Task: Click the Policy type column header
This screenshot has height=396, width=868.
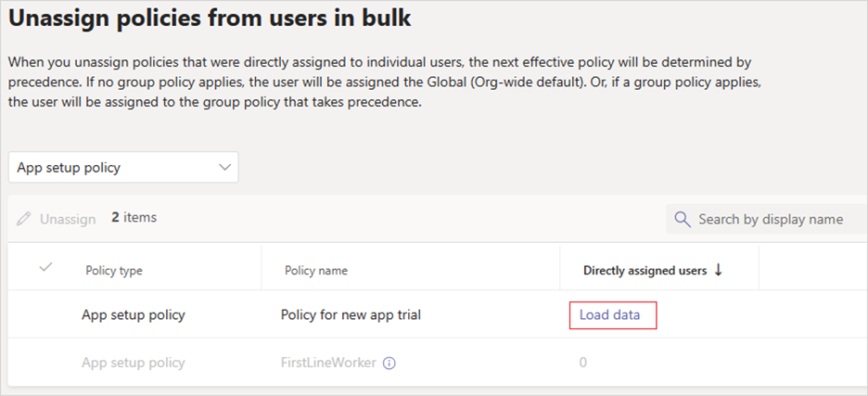Action: (114, 271)
